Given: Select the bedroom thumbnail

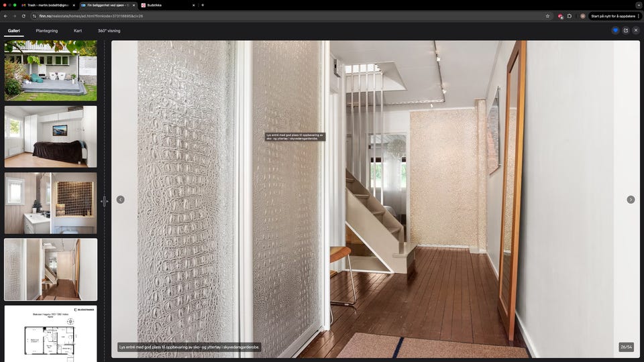Looking at the screenshot, I should click(50, 137).
